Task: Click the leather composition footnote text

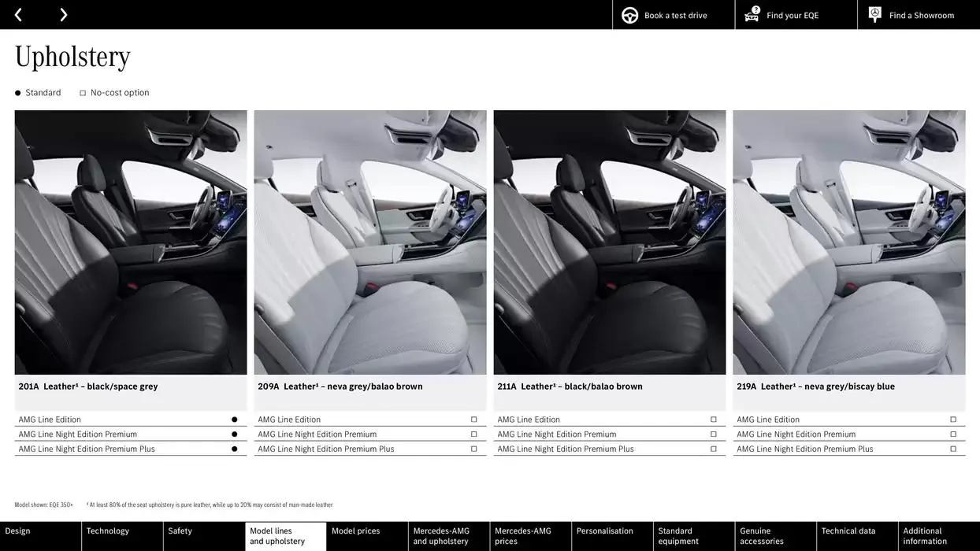Action: coord(210,505)
